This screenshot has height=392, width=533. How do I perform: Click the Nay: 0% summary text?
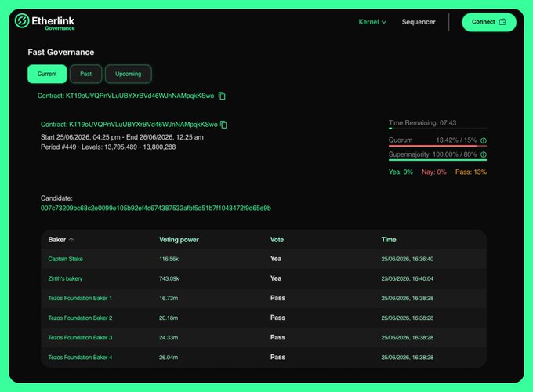433,172
